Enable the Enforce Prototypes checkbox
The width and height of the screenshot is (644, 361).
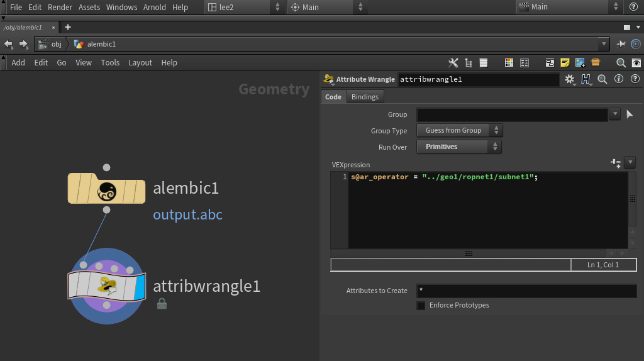[x=421, y=306]
